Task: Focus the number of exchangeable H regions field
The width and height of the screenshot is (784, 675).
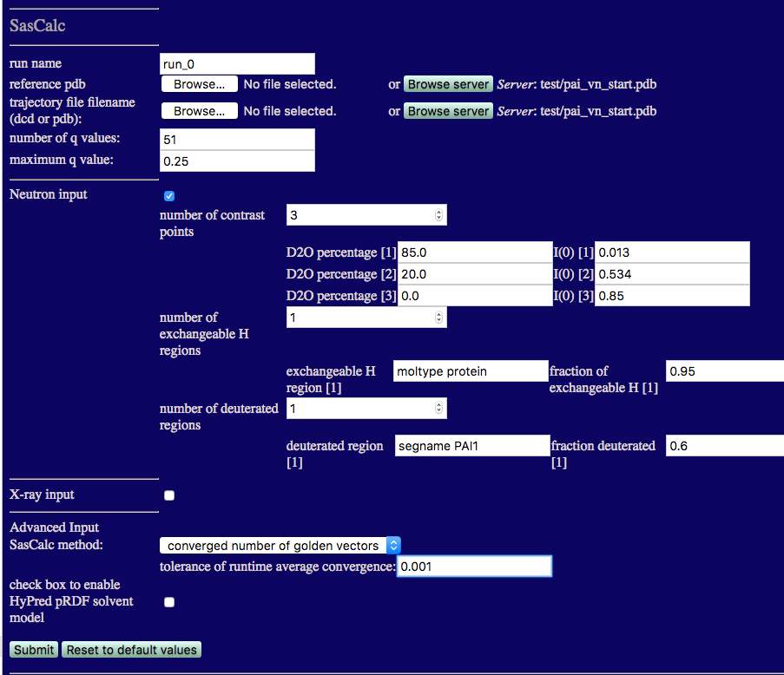Action: pos(366,318)
